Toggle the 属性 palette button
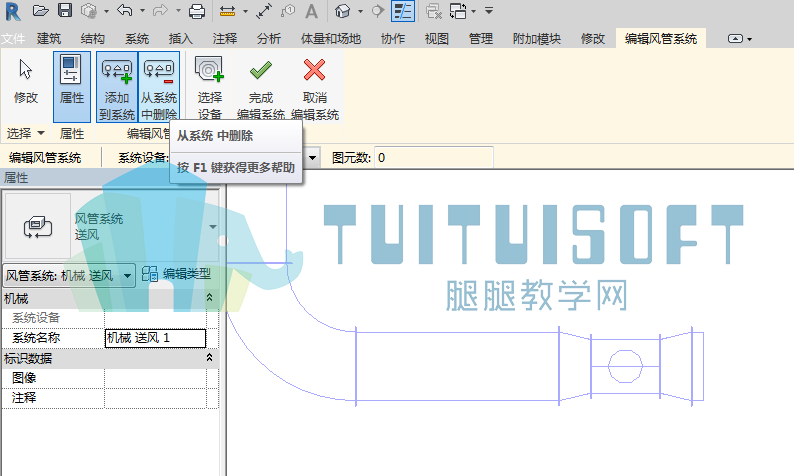 coord(72,86)
